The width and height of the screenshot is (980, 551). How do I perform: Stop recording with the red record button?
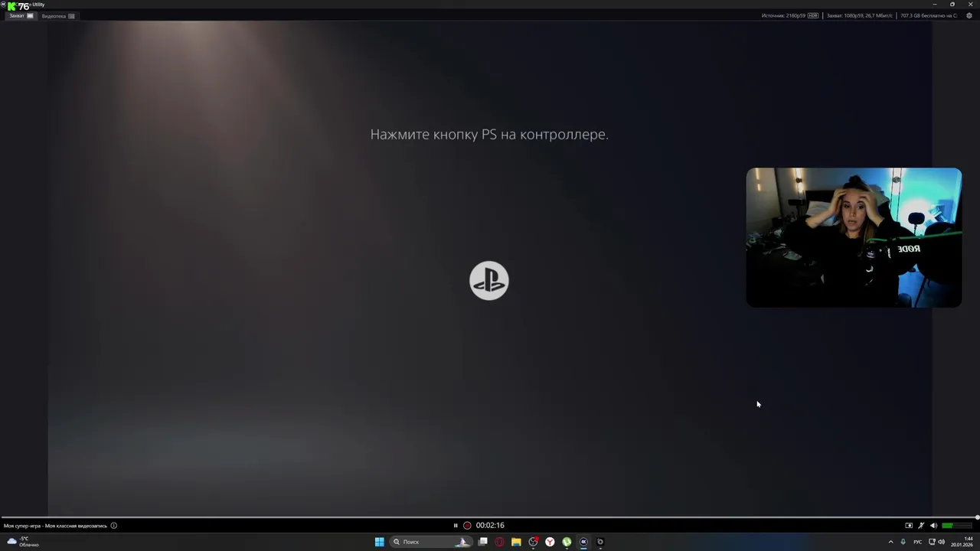[x=467, y=526]
